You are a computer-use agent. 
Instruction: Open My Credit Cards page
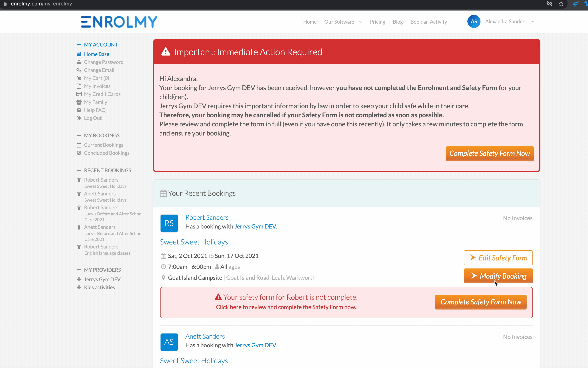pyautogui.click(x=102, y=94)
